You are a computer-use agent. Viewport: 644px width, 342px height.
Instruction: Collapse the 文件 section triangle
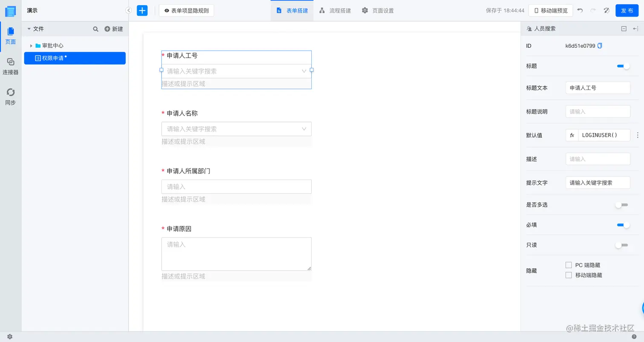[x=29, y=29]
